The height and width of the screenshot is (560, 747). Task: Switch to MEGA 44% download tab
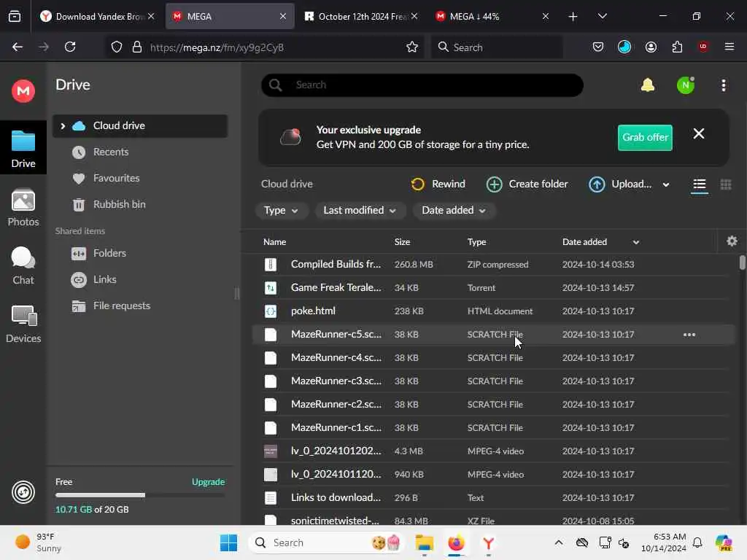coord(492,16)
